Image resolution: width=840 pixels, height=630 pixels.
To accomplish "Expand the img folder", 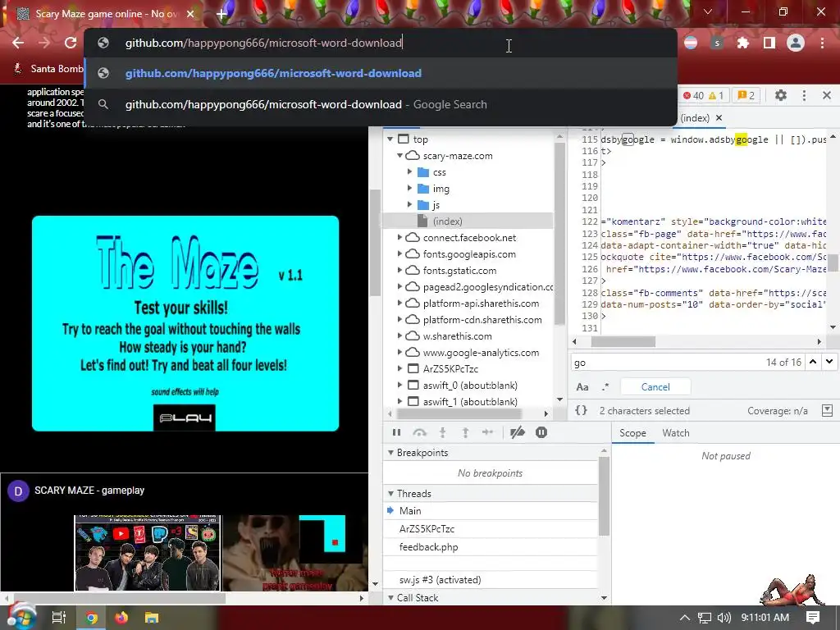I will click(410, 189).
